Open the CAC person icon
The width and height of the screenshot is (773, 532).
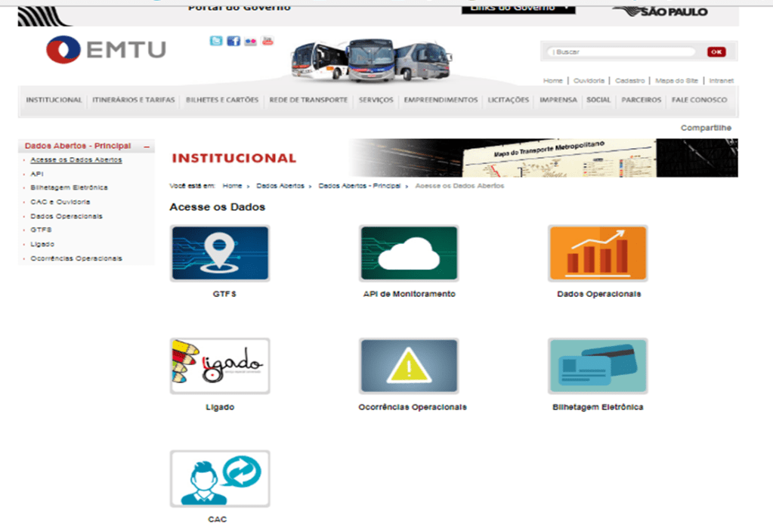pos(219,478)
